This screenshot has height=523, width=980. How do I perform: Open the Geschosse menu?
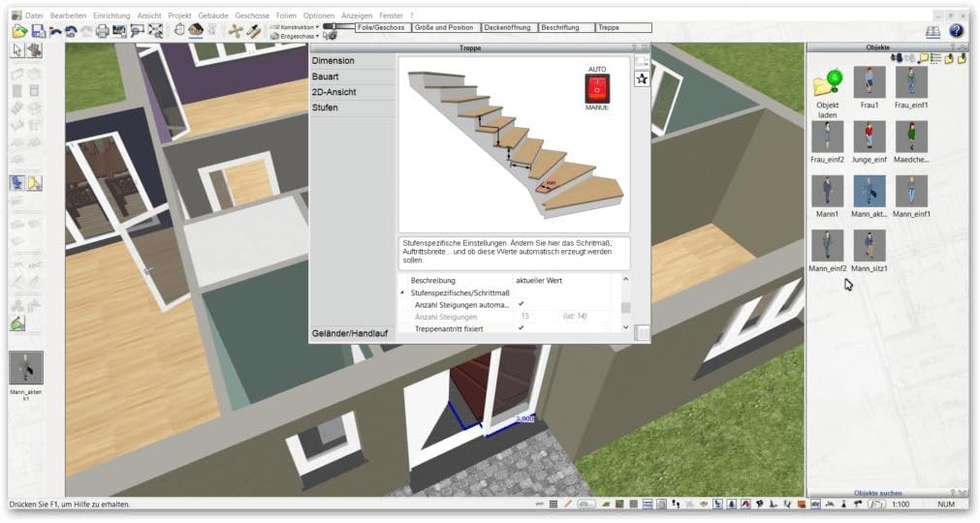252,15
